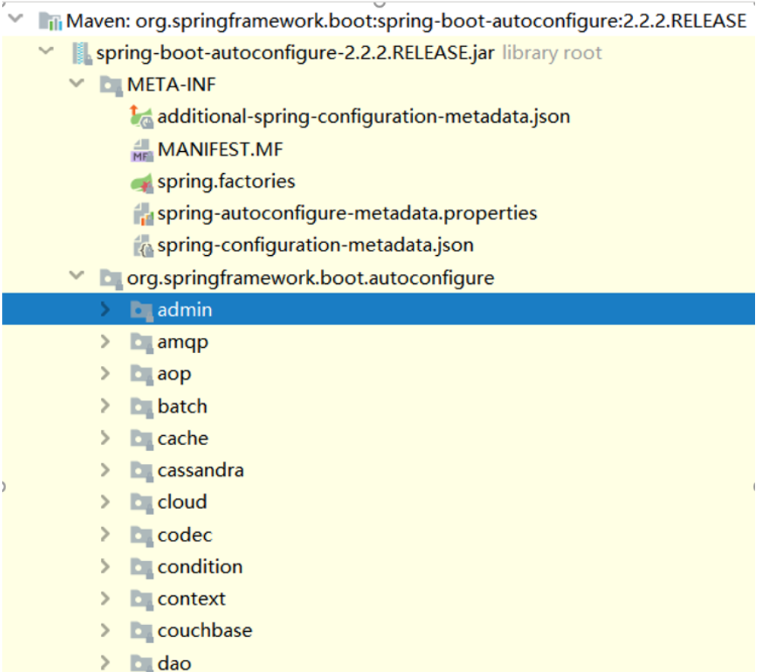The height and width of the screenshot is (672, 784).
Task: Click the MANIFEST.MF file icon
Action: (x=141, y=150)
